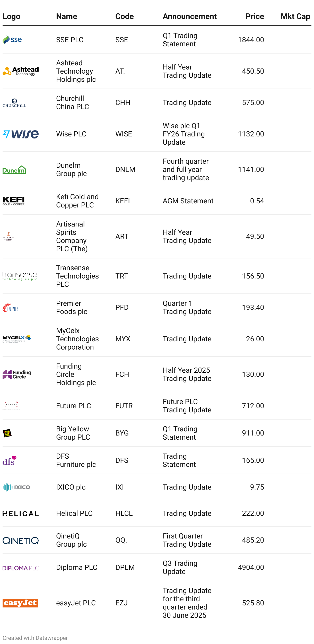314x644 pixels.
Task: Click the KEFI Gold + Copper logo
Action: tap(14, 201)
